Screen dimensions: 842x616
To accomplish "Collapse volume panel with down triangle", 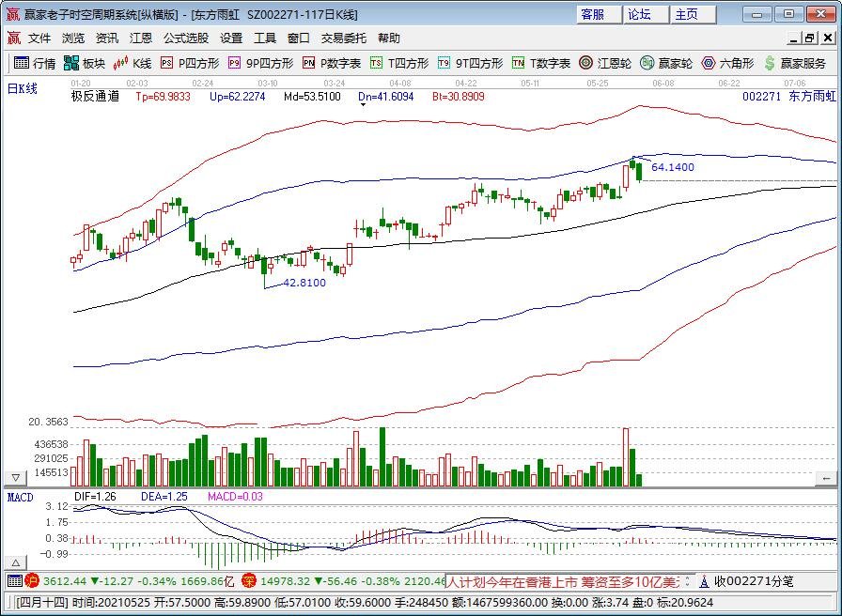I will click(x=16, y=478).
